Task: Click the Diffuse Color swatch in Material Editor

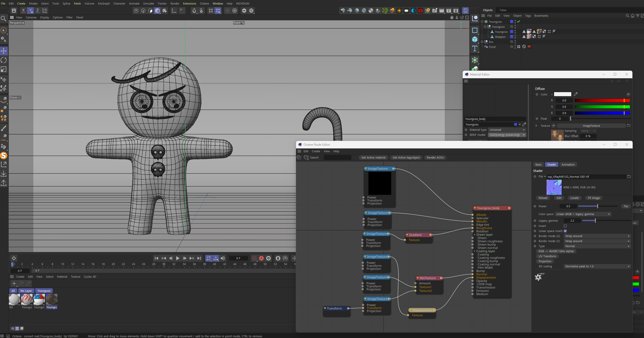Action: click(x=562, y=94)
